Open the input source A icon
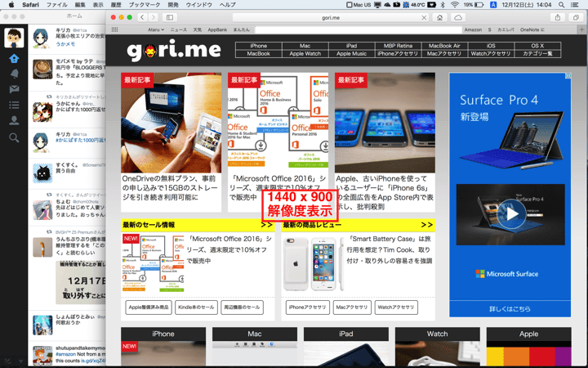Image resolution: width=588 pixels, height=368 pixels. (x=493, y=5)
